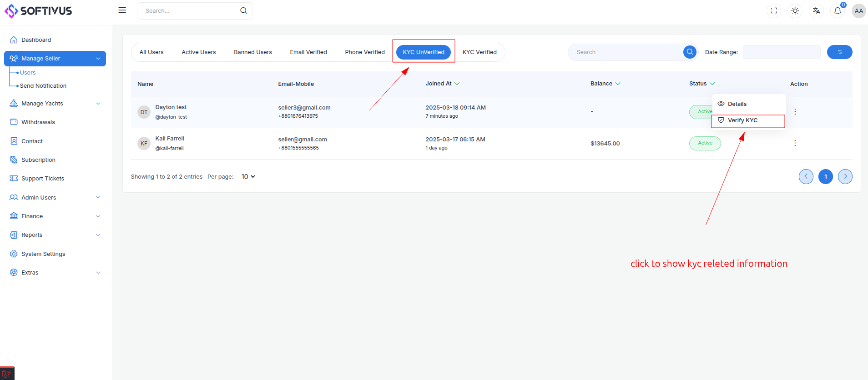868x380 pixels.
Task: Click page number 1 button
Action: click(x=826, y=176)
